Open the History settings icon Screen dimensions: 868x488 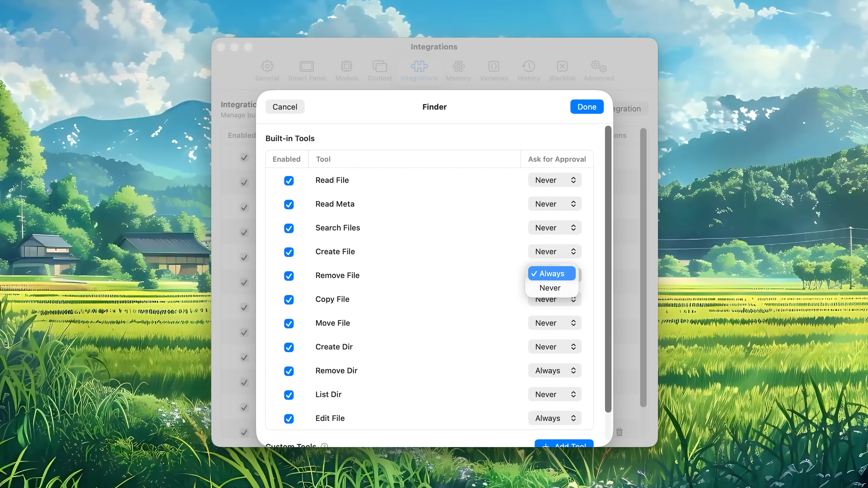528,70
